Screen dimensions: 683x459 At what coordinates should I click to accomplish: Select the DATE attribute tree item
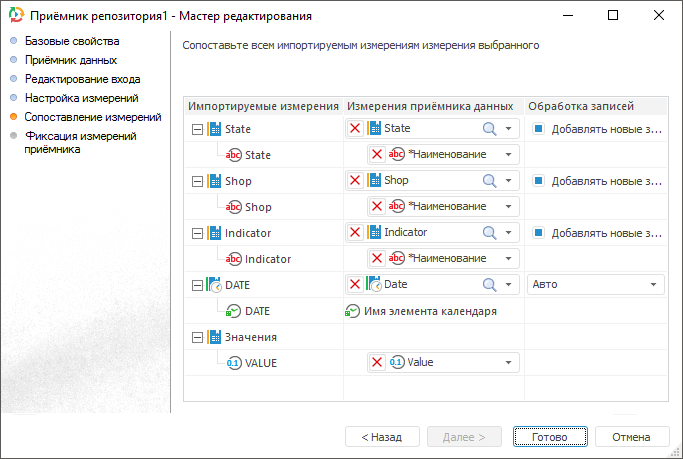pyautogui.click(x=257, y=311)
